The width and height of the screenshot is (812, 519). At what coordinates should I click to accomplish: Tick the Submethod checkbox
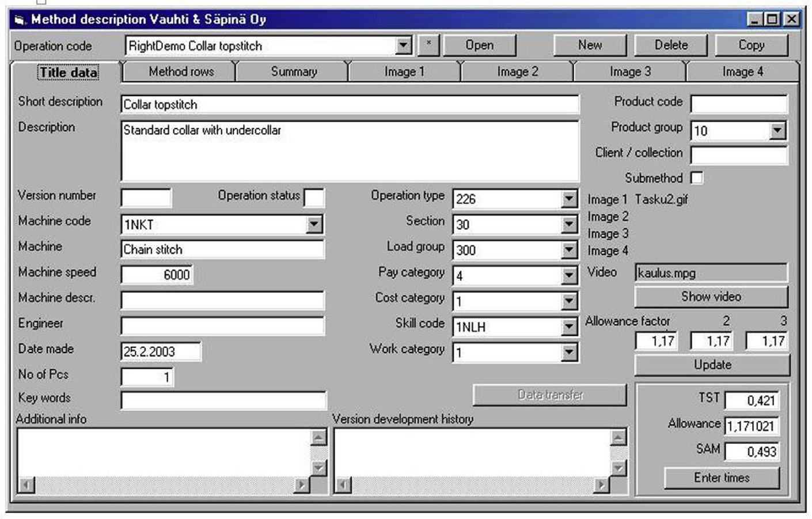[x=697, y=178]
